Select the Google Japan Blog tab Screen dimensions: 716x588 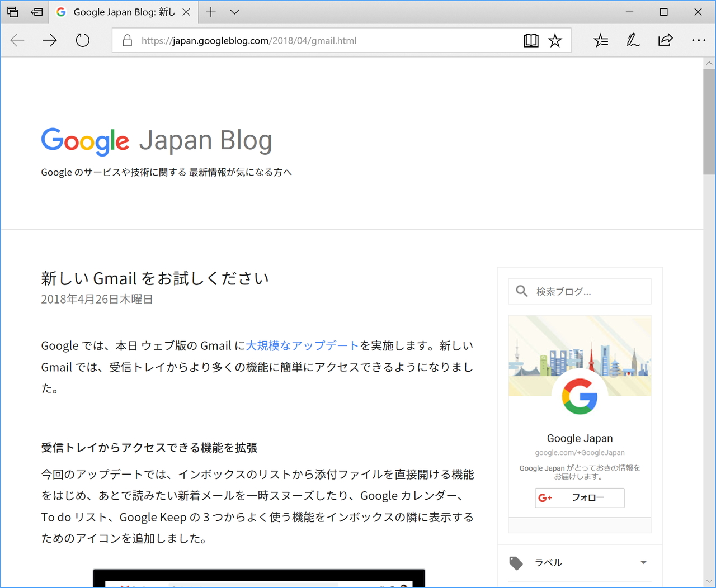117,12
